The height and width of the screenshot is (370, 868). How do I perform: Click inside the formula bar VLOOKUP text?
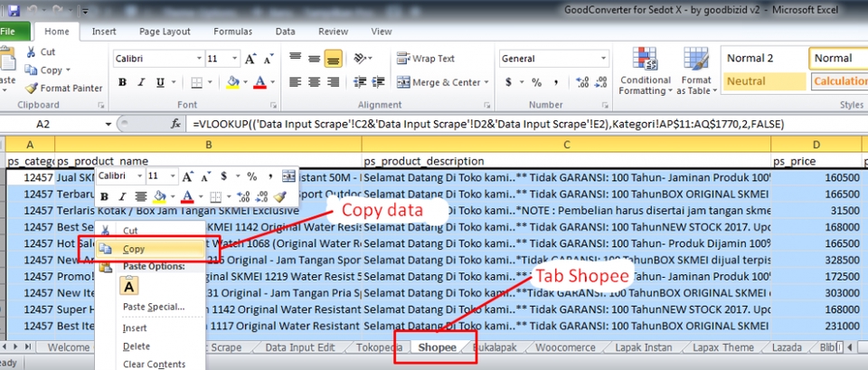point(488,125)
